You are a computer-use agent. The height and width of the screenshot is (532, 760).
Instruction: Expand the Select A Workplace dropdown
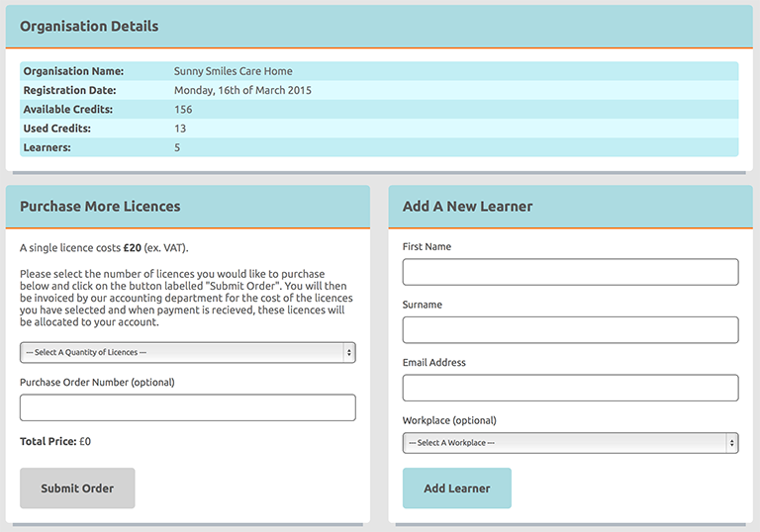(570, 443)
